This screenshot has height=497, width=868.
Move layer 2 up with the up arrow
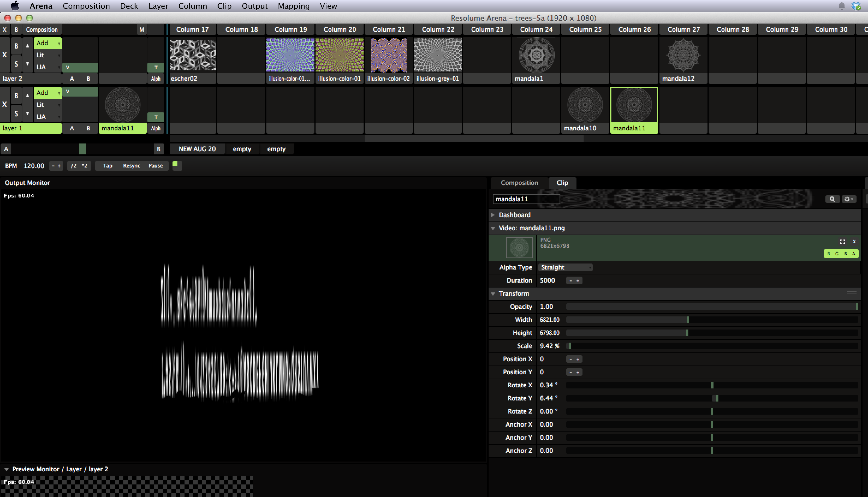[28, 46]
